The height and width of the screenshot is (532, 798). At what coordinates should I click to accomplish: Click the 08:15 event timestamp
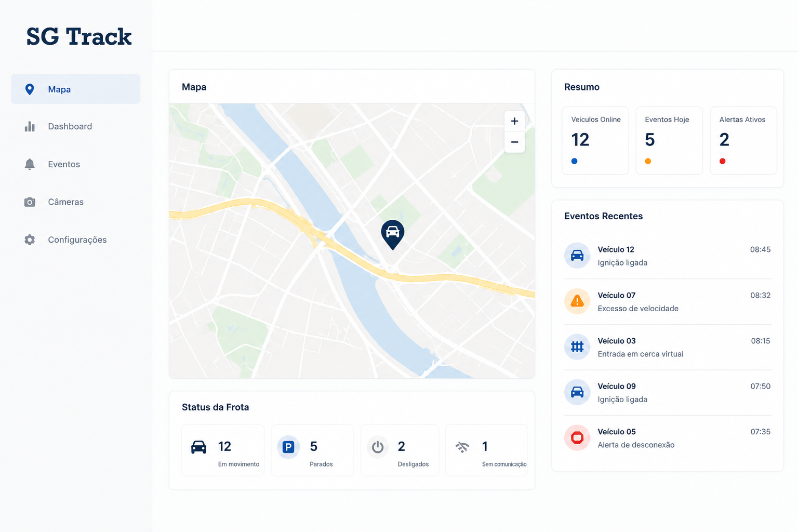click(761, 341)
